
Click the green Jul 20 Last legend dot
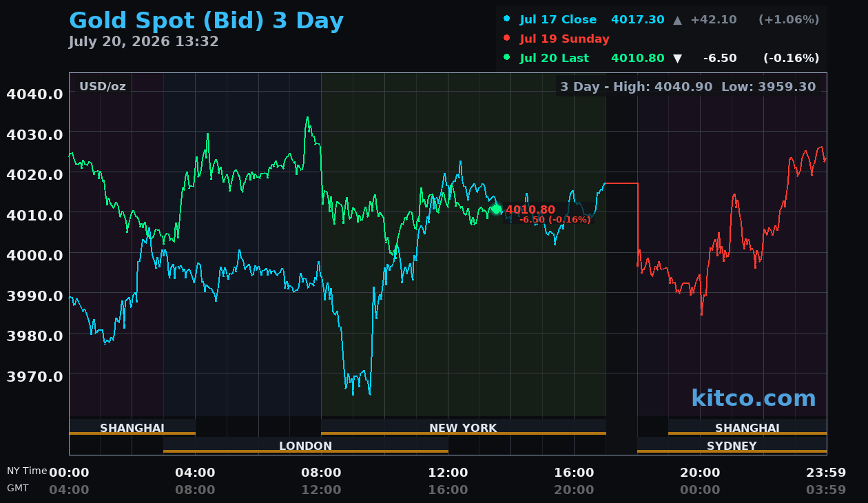click(x=506, y=58)
